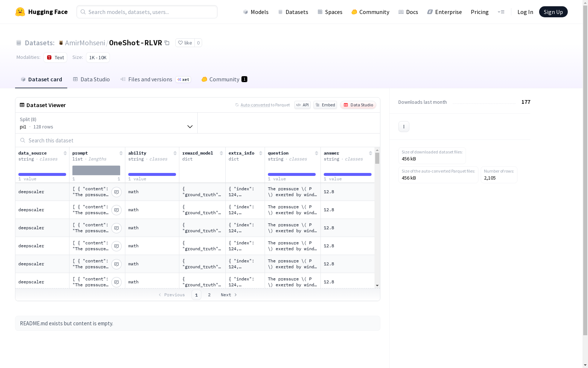Expand the Split pi1 dropdown
This screenshot has width=588, height=368.
(107, 123)
